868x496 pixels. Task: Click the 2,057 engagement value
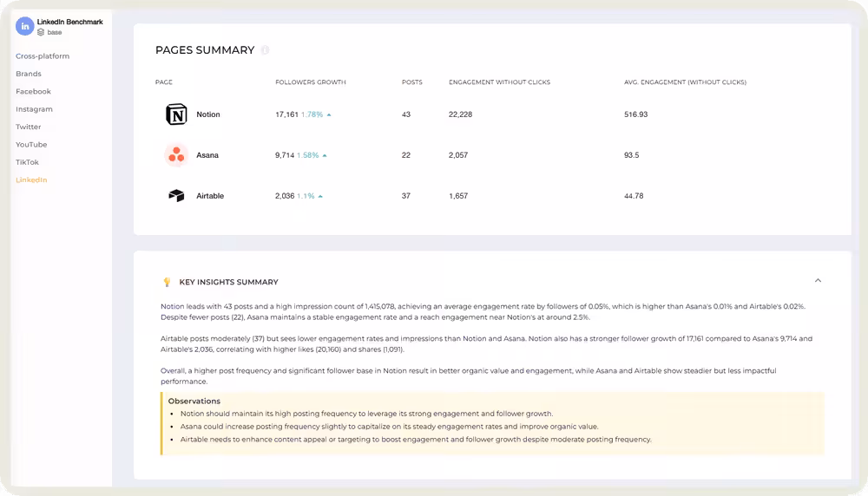point(458,155)
